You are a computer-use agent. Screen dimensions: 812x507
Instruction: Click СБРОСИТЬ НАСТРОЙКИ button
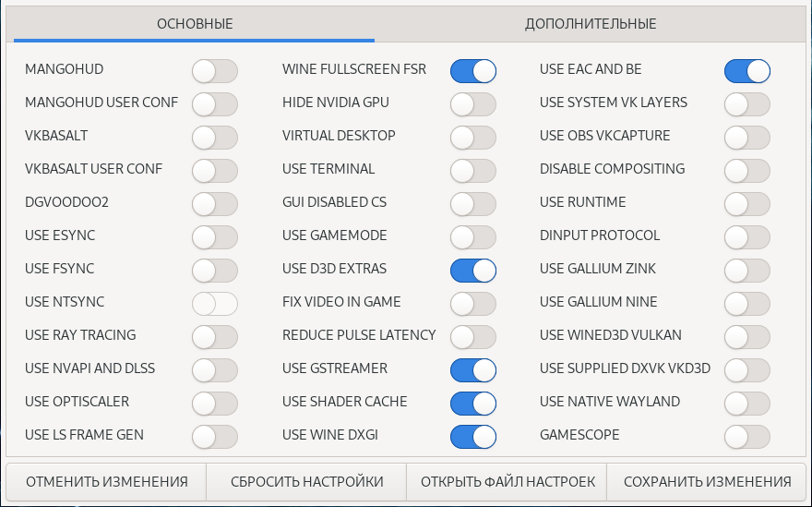click(x=306, y=482)
